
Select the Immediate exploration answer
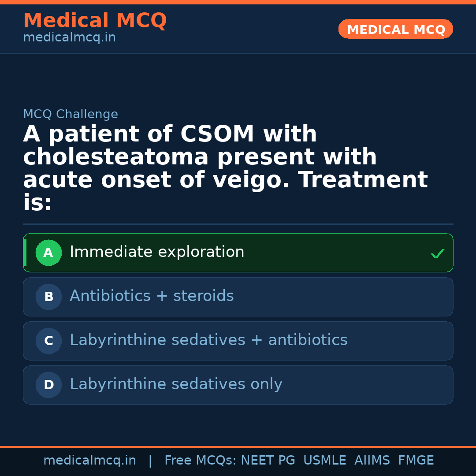coord(157,252)
